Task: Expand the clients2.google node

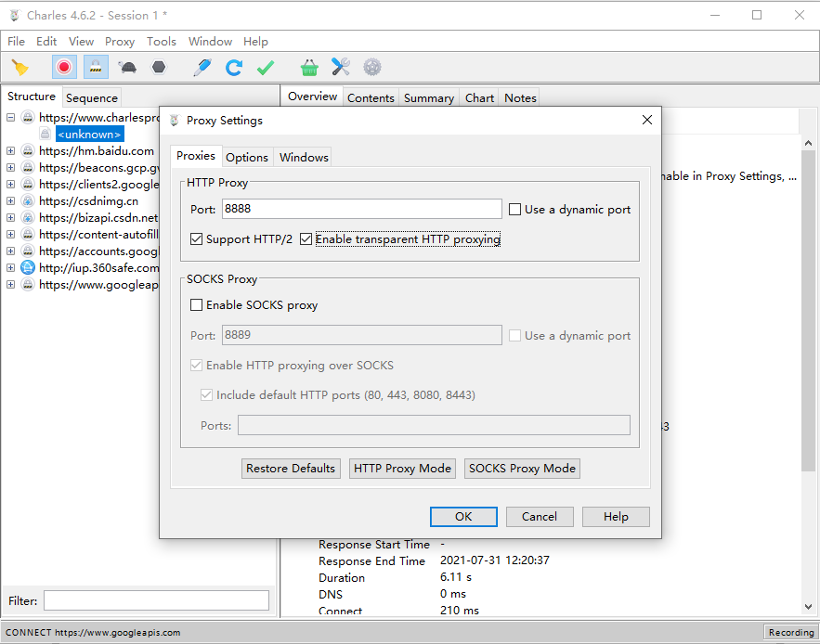Action: 10,185
